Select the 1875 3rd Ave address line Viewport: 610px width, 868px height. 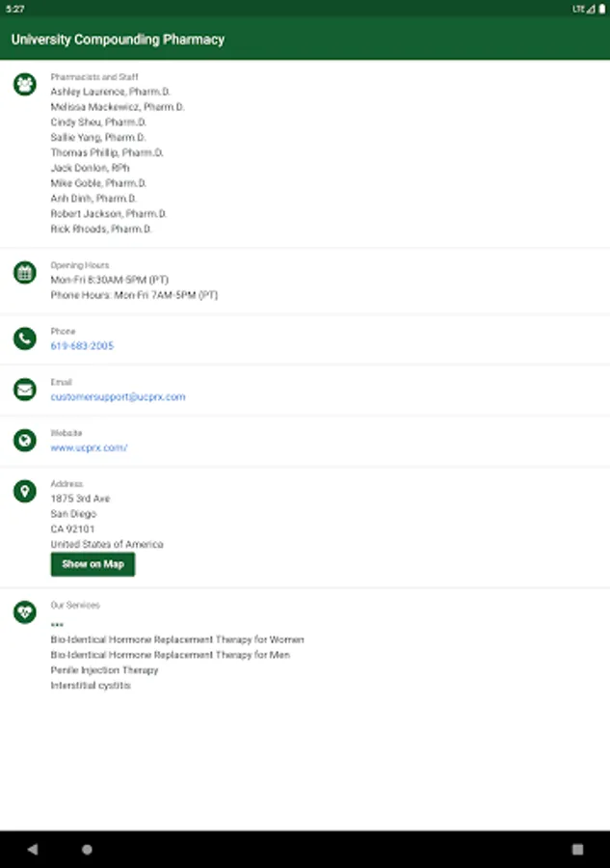[x=80, y=499]
